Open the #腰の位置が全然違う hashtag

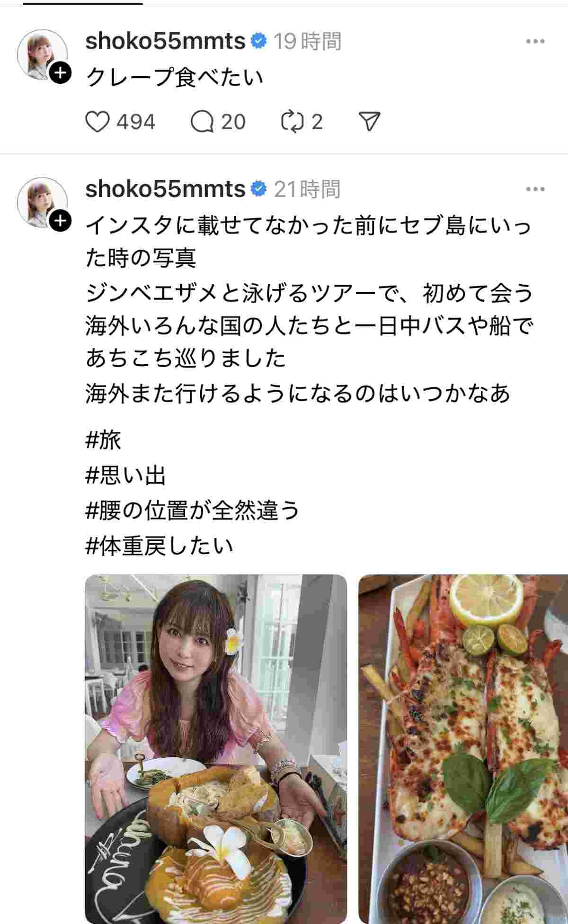tap(193, 511)
